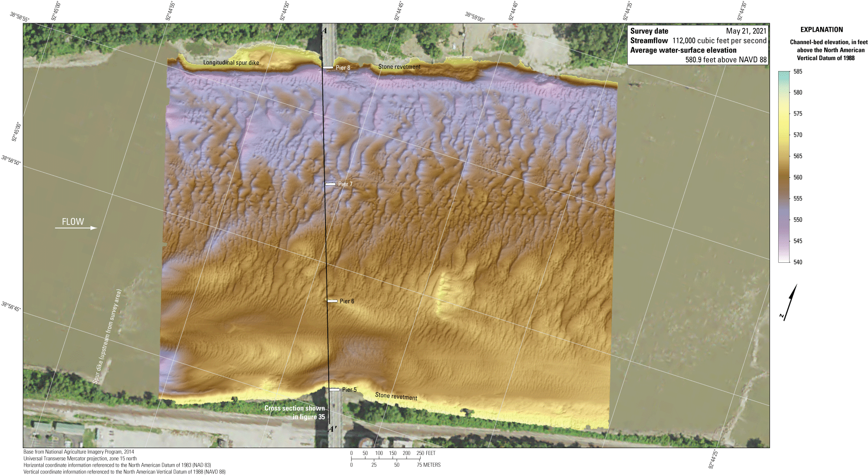Click the Survey date label
Viewport: 868px width, 475px height.
pos(649,31)
